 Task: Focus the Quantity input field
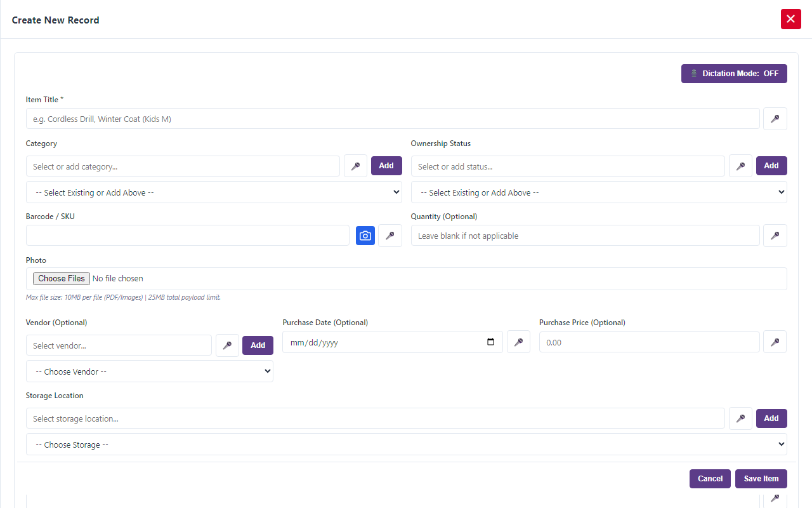(586, 236)
